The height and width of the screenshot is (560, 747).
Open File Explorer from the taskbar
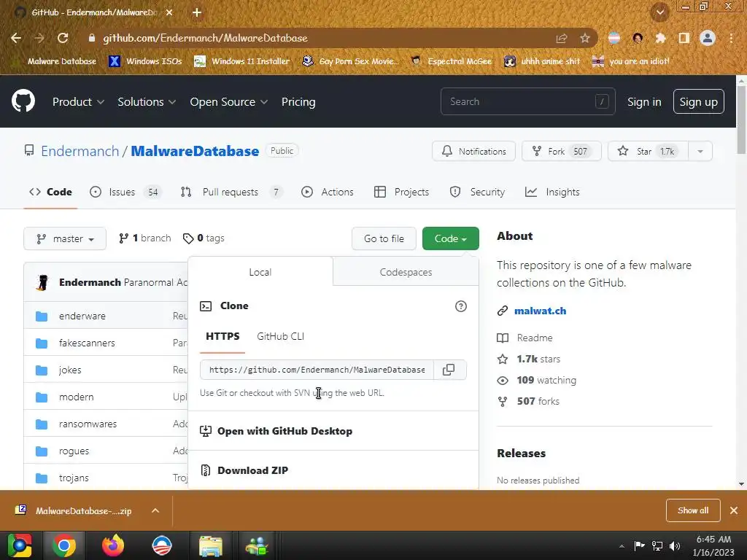pos(211,546)
